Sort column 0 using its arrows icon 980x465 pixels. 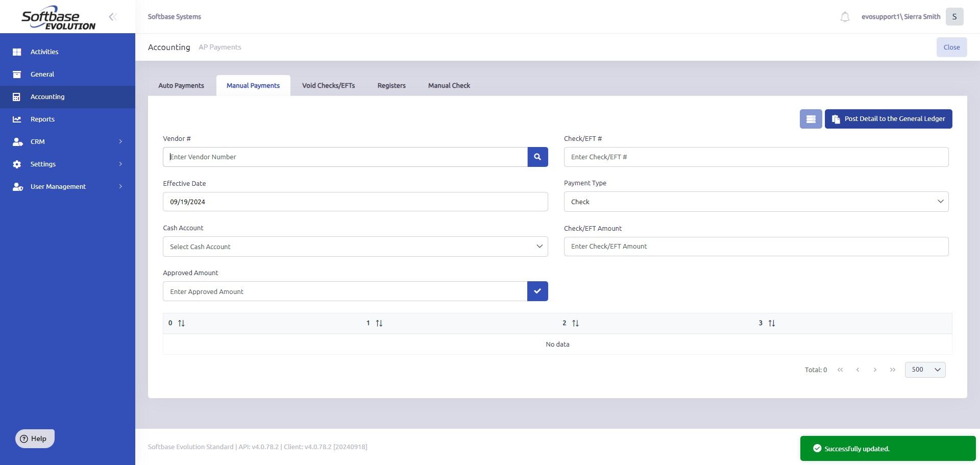tap(181, 323)
